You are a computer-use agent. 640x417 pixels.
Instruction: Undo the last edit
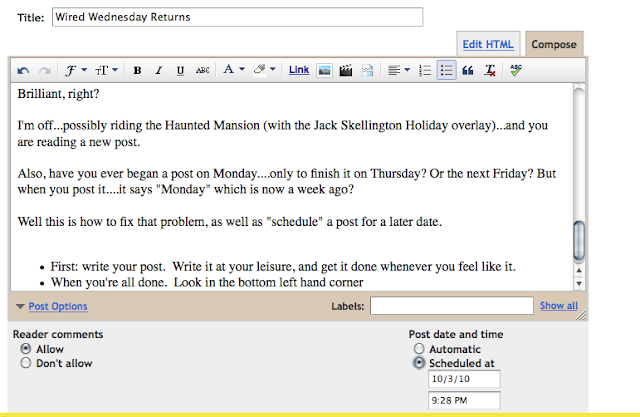[x=23, y=71]
